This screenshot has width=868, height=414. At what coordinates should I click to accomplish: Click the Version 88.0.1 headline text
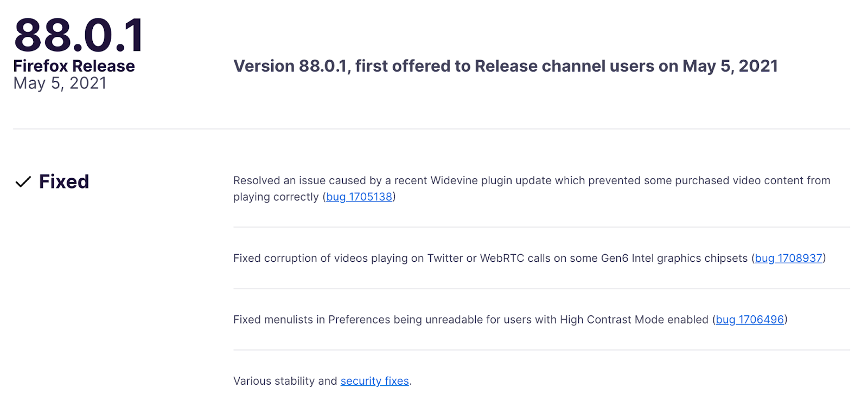(293, 66)
